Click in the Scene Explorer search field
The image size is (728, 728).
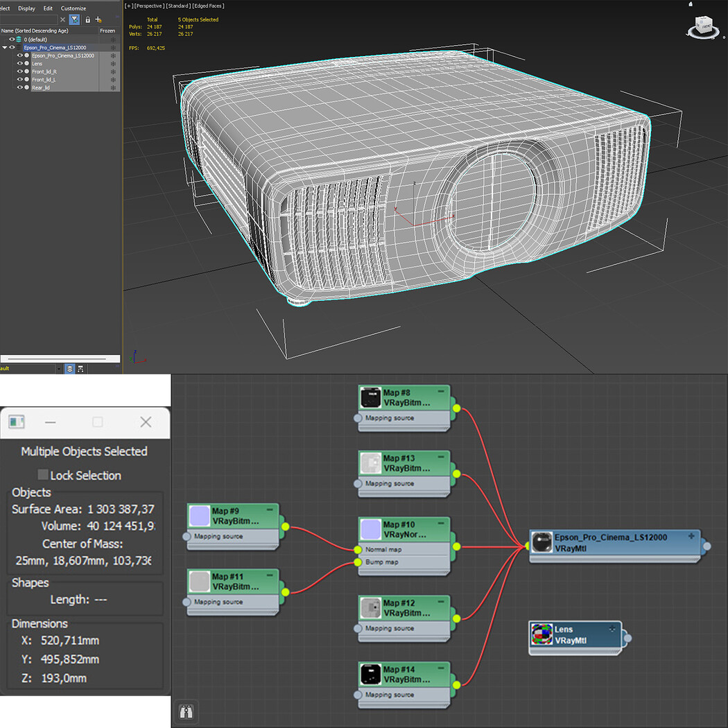(x=29, y=19)
